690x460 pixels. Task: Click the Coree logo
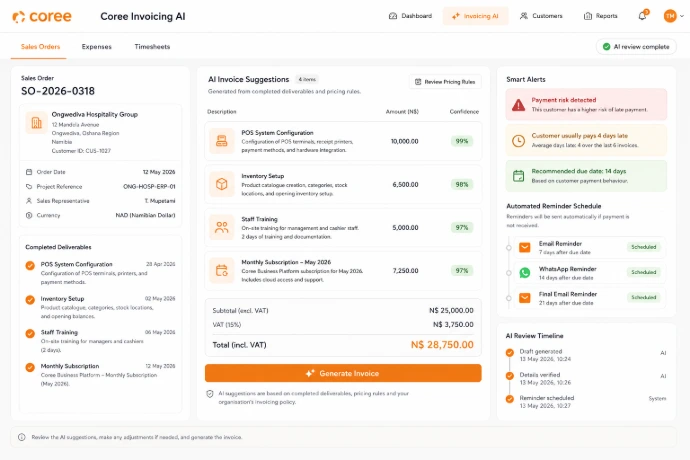(41, 17)
